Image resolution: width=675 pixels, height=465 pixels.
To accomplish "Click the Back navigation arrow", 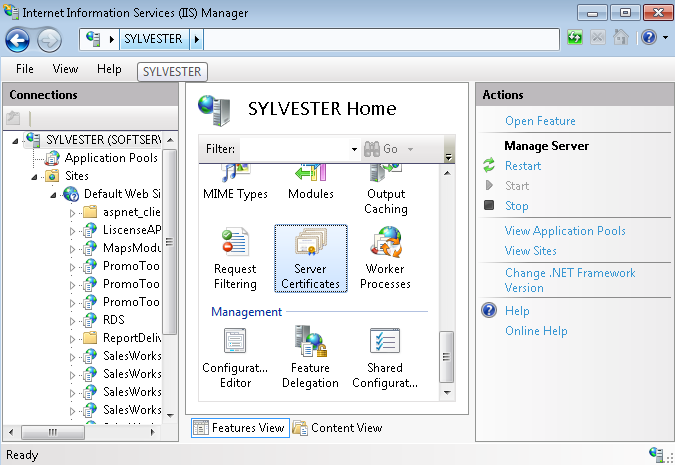I will pos(17,40).
